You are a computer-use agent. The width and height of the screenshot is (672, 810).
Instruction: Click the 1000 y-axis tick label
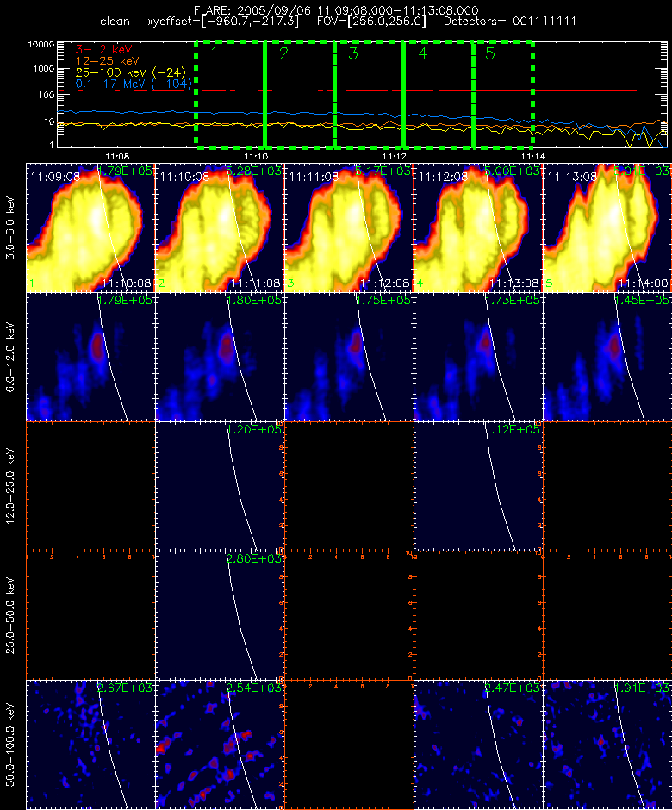tap(44, 69)
